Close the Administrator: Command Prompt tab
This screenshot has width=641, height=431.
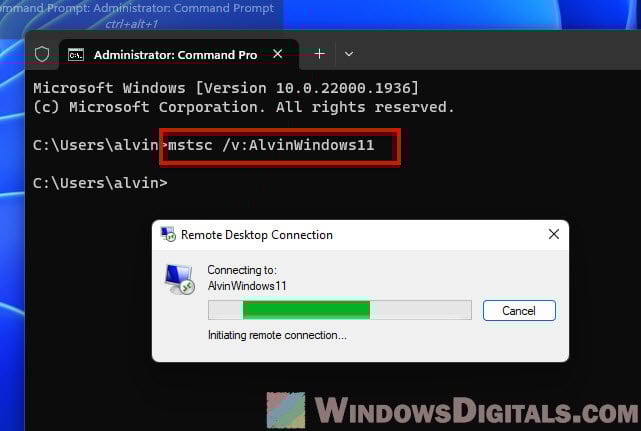(278, 54)
